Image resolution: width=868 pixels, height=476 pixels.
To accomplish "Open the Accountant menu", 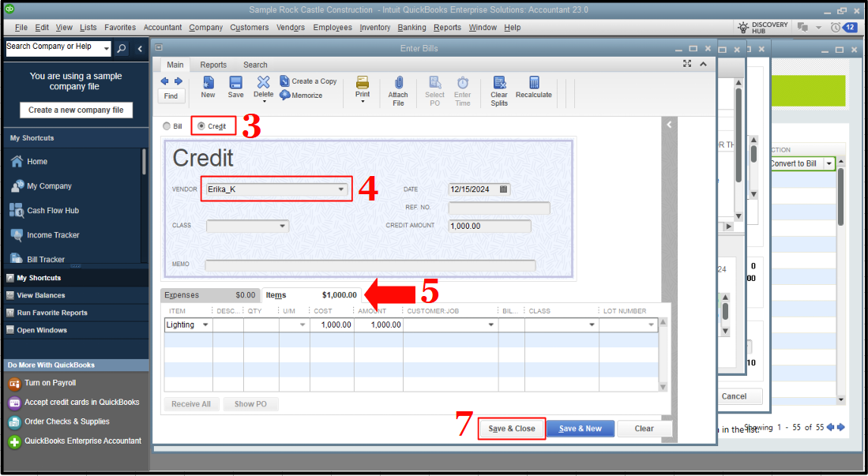I will pyautogui.click(x=162, y=27).
